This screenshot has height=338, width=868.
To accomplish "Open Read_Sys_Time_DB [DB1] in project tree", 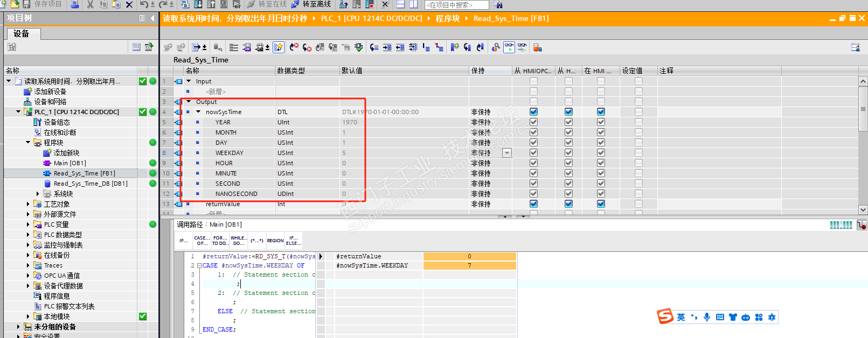I will (91, 184).
